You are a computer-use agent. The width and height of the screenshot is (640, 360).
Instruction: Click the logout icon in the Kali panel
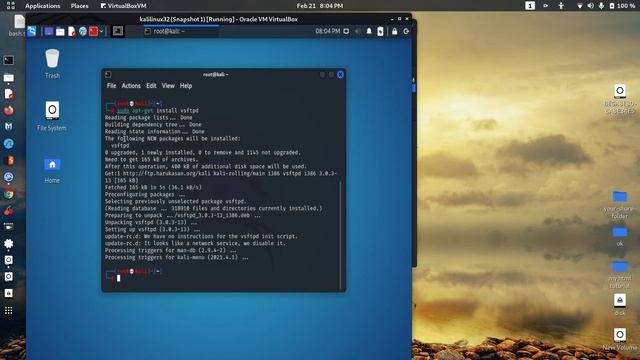tap(406, 31)
